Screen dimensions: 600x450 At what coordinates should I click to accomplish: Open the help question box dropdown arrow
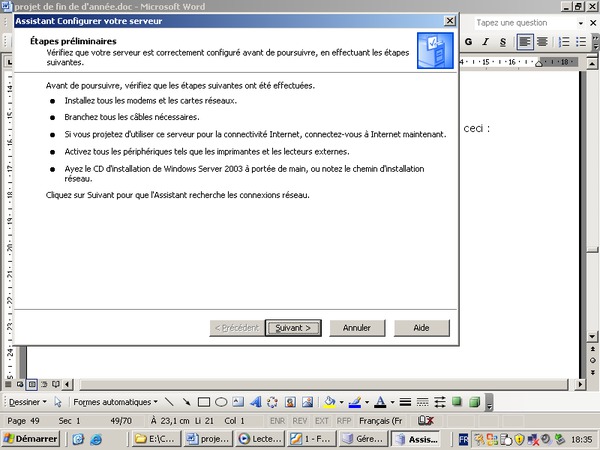[x=581, y=23]
